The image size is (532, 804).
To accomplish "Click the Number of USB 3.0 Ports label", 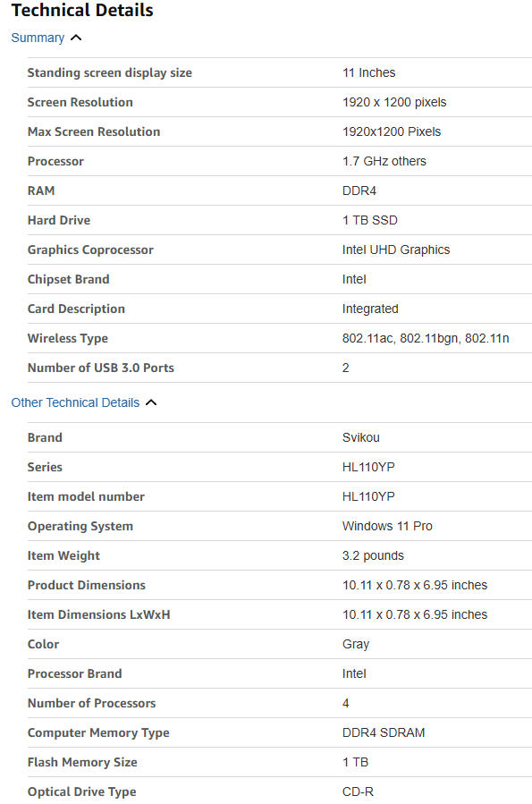I will pyautogui.click(x=100, y=368).
